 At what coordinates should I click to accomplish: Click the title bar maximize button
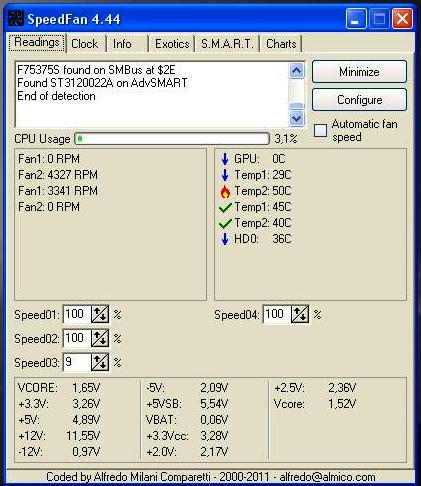pyautogui.click(x=379, y=18)
